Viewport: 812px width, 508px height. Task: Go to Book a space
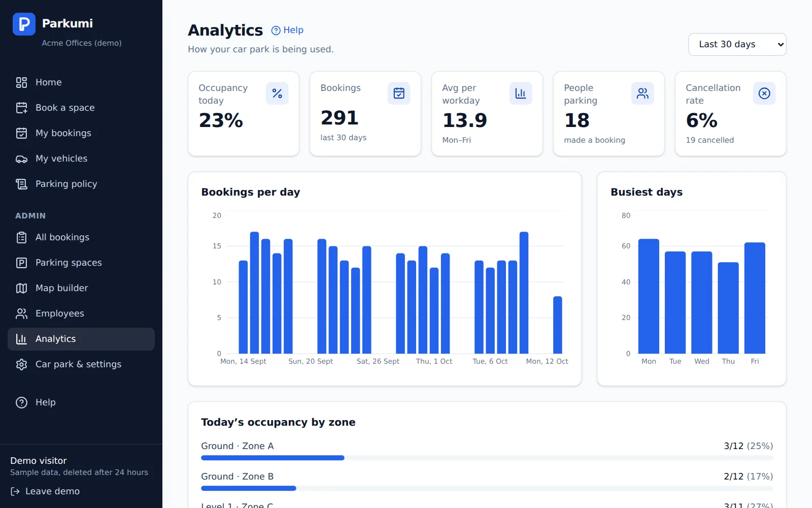(x=81, y=108)
